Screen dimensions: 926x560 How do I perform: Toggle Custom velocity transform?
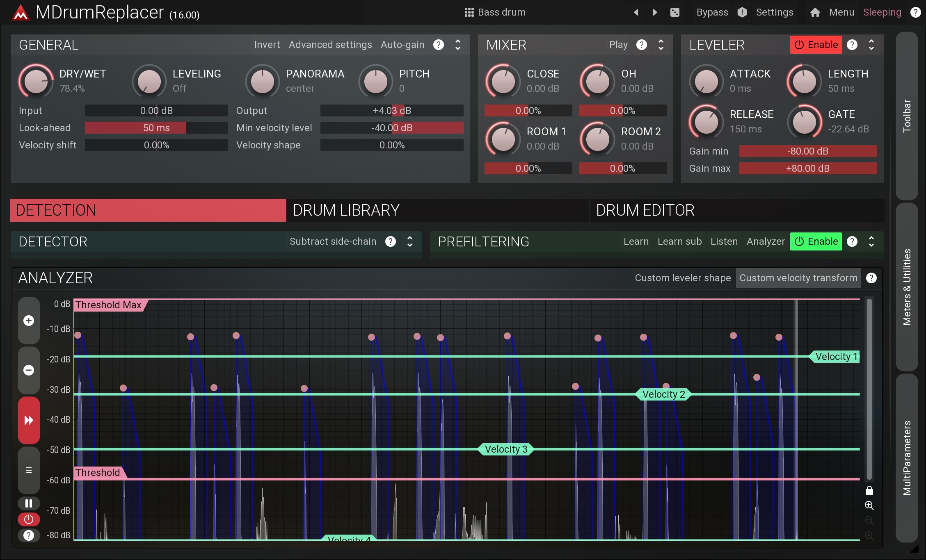tap(798, 278)
